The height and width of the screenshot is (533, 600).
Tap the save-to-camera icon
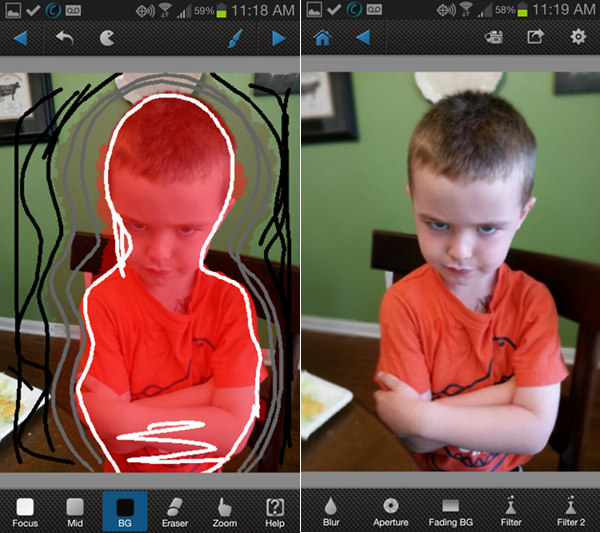point(494,37)
